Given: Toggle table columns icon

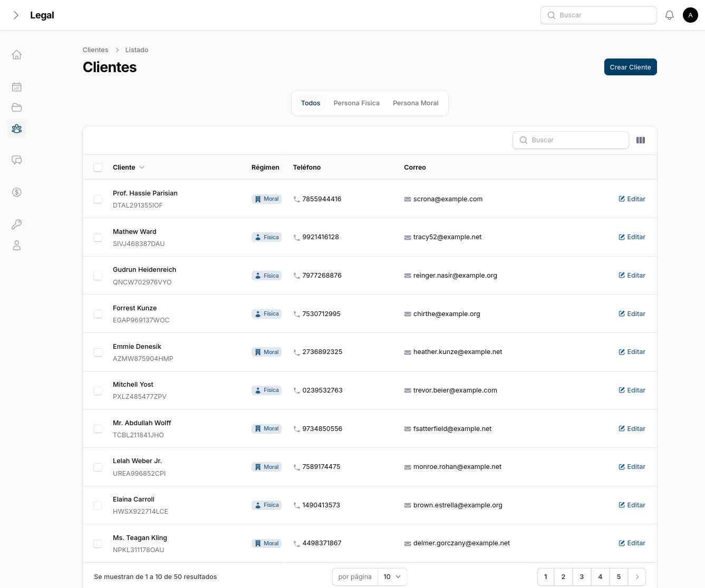Looking at the screenshot, I should (x=641, y=140).
